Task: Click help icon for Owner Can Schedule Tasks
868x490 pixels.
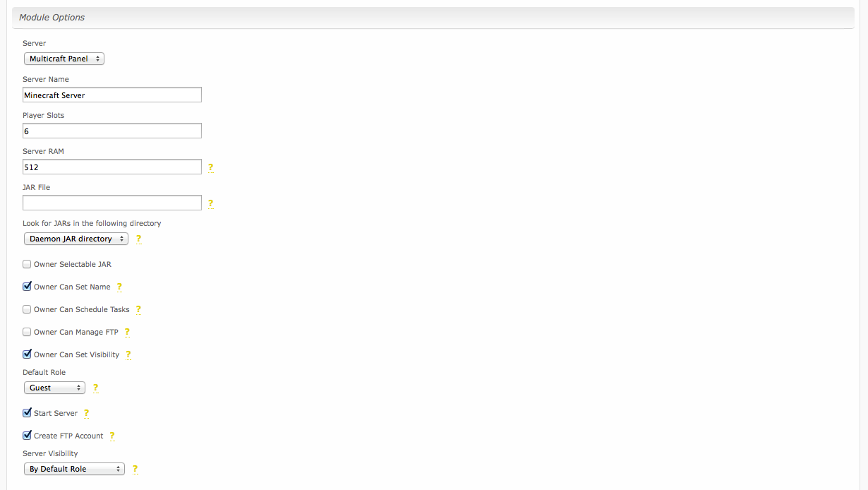Action: 138,310
